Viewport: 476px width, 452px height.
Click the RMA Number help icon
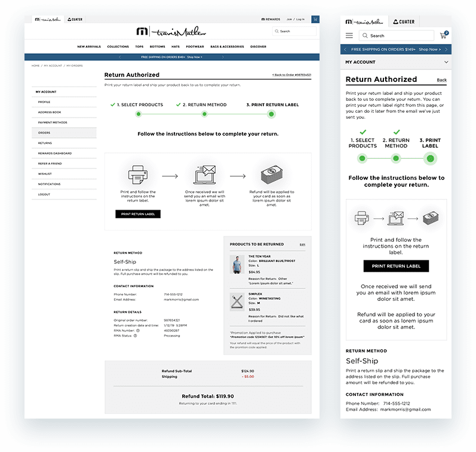138,330
